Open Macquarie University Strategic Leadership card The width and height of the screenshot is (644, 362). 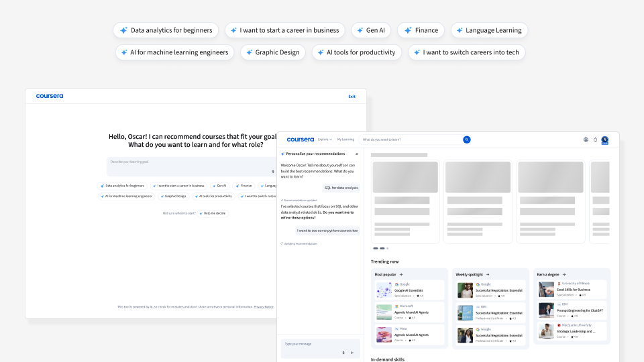click(x=572, y=331)
